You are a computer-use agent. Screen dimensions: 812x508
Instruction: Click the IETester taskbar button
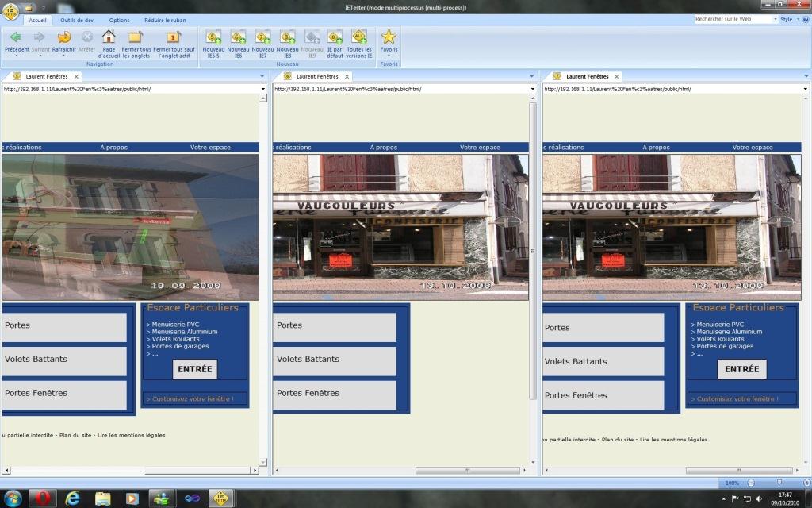pos(221,498)
